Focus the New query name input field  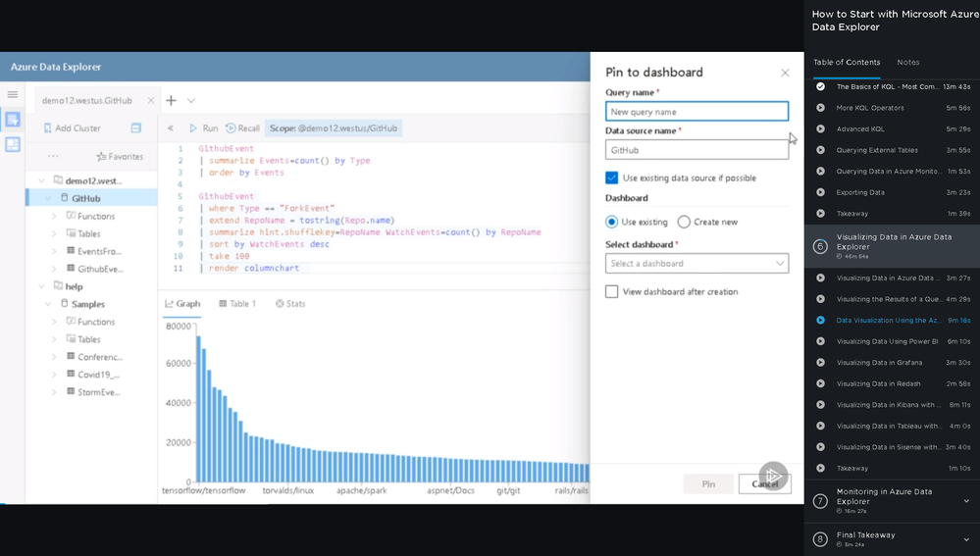[696, 112]
